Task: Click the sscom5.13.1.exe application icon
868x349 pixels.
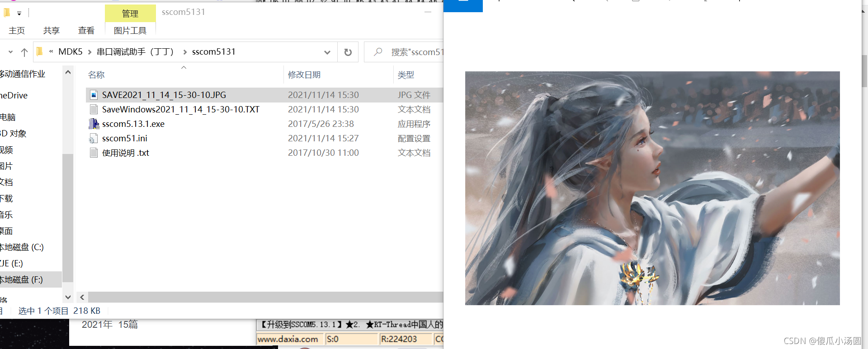Action: (94, 124)
